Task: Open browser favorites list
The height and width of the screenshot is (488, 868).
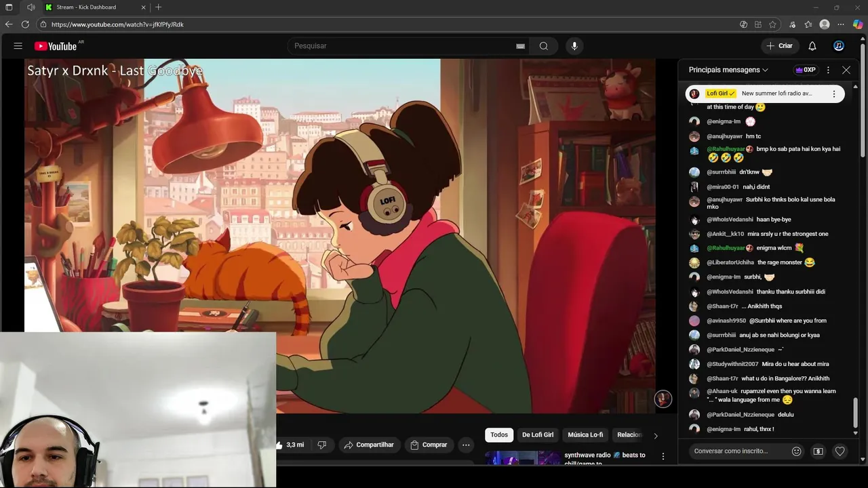Action: [x=808, y=24]
